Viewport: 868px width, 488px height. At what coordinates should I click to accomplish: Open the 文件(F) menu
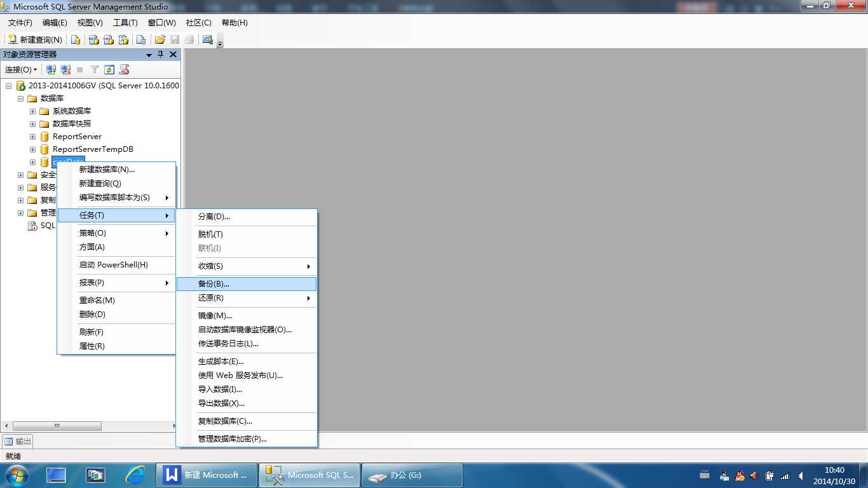tap(20, 23)
